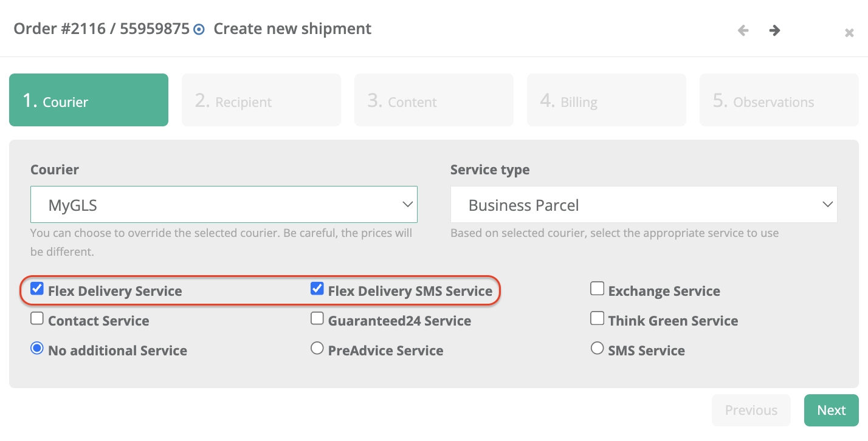Image resolution: width=868 pixels, height=441 pixels.
Task: Close the Create new shipment dialog
Action: click(x=849, y=33)
